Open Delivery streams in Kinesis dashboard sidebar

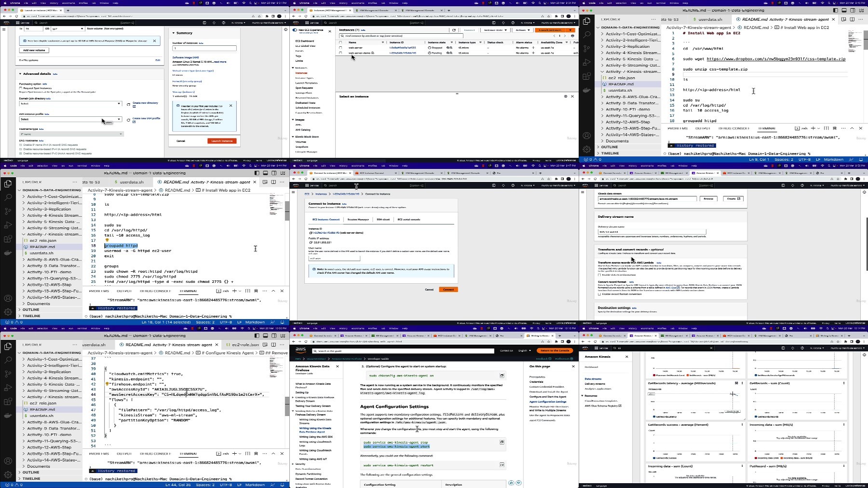[595, 384]
